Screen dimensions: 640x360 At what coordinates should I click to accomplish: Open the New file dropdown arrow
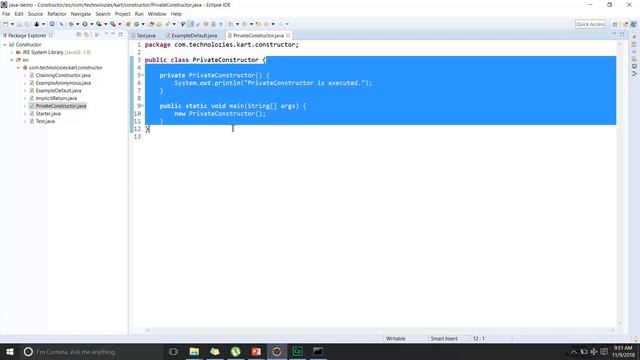[12, 24]
